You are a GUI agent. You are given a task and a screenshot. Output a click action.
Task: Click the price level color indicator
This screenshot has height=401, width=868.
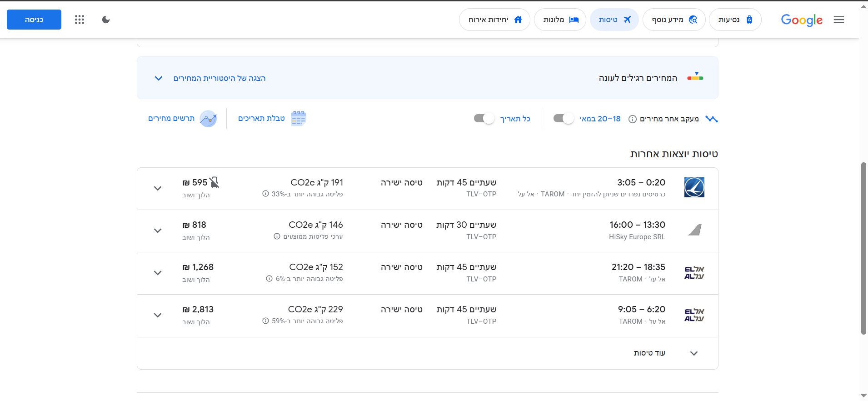695,77
